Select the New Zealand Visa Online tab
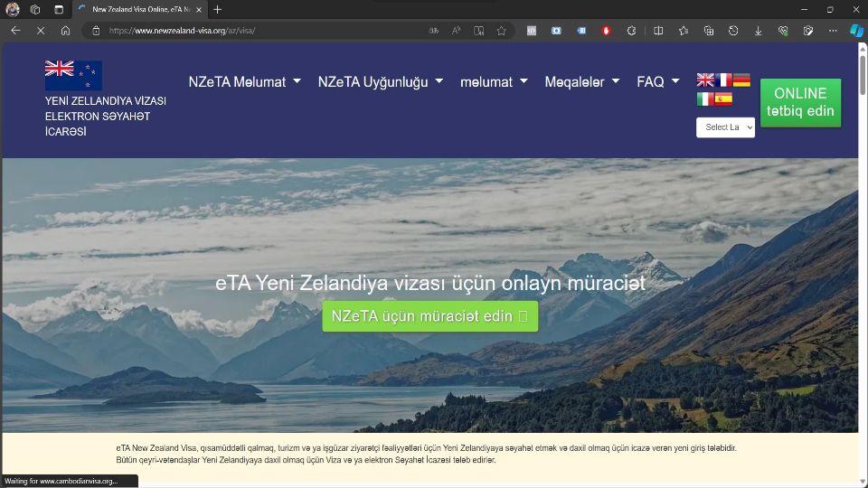The width and height of the screenshot is (868, 488). pos(141,9)
